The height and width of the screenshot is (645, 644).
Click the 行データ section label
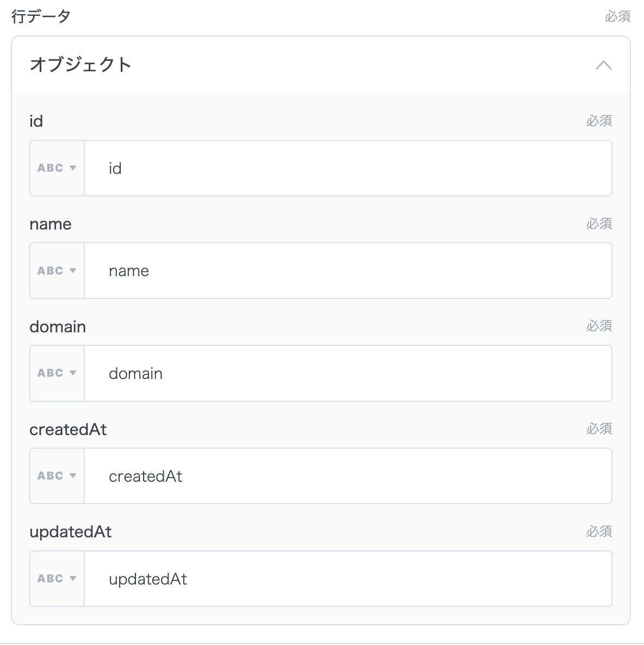pyautogui.click(x=41, y=16)
